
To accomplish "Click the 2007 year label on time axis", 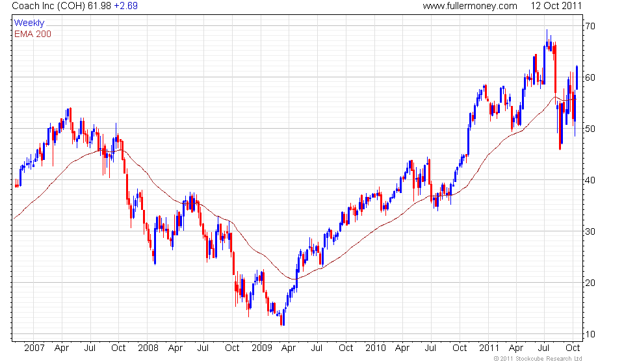I will coord(34,348).
